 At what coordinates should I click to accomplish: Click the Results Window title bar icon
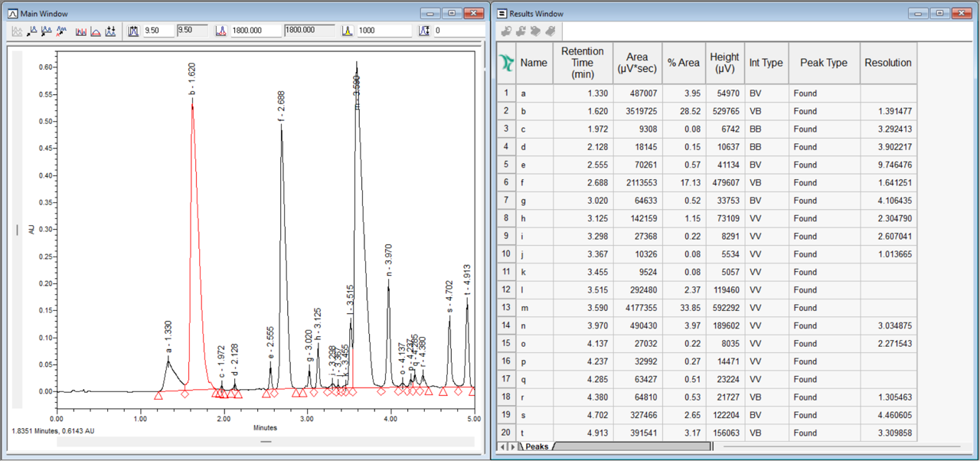coord(501,14)
